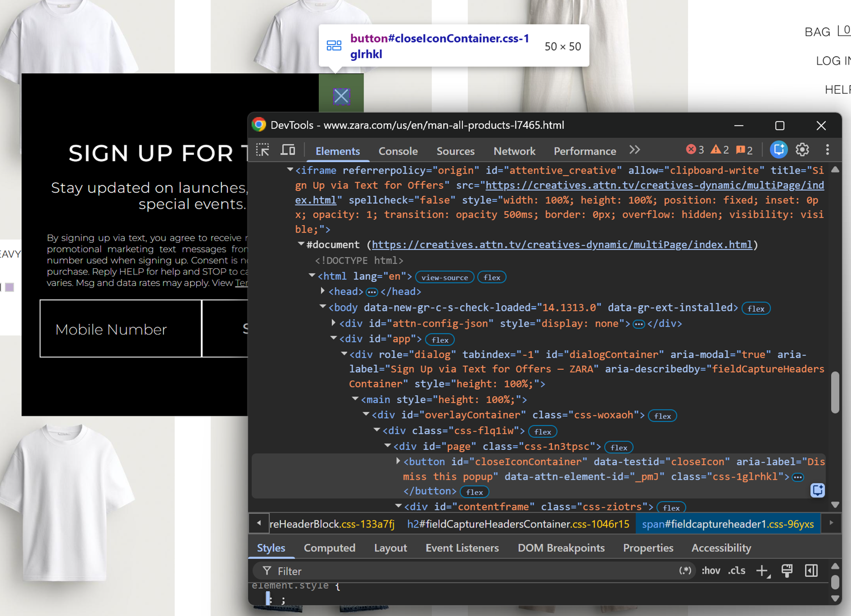
Task: Open the more tabs chevron in DevTools
Action: 635,150
